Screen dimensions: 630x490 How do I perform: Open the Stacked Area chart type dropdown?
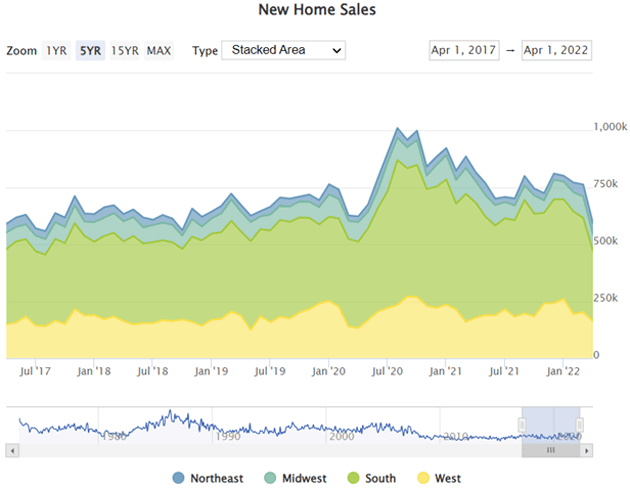282,50
